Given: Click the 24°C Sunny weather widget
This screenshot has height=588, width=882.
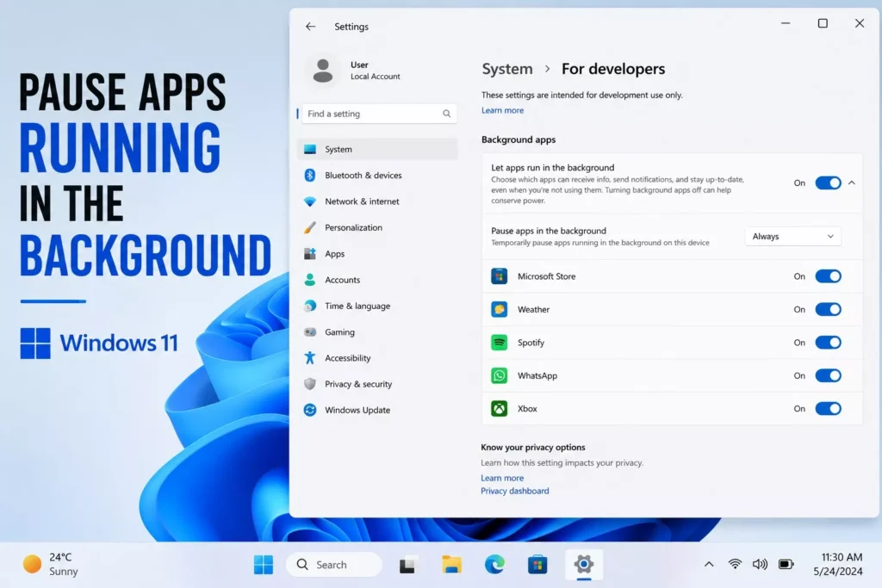Looking at the screenshot, I should coord(51,564).
